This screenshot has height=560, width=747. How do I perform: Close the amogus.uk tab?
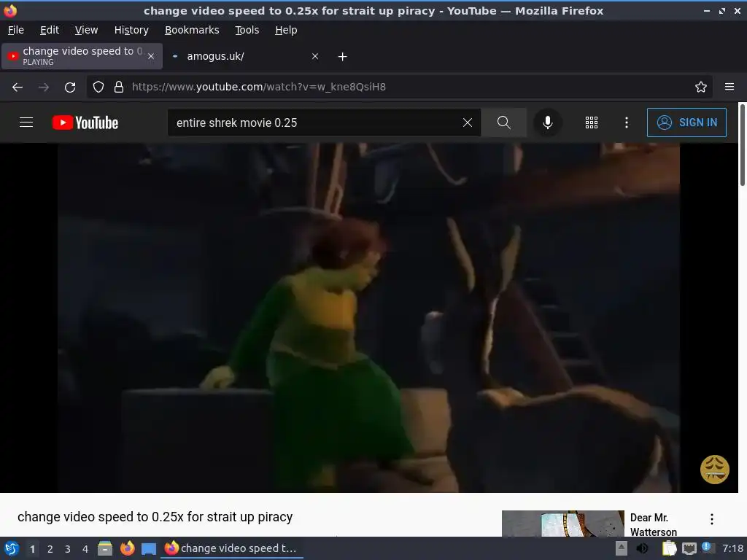coord(315,56)
